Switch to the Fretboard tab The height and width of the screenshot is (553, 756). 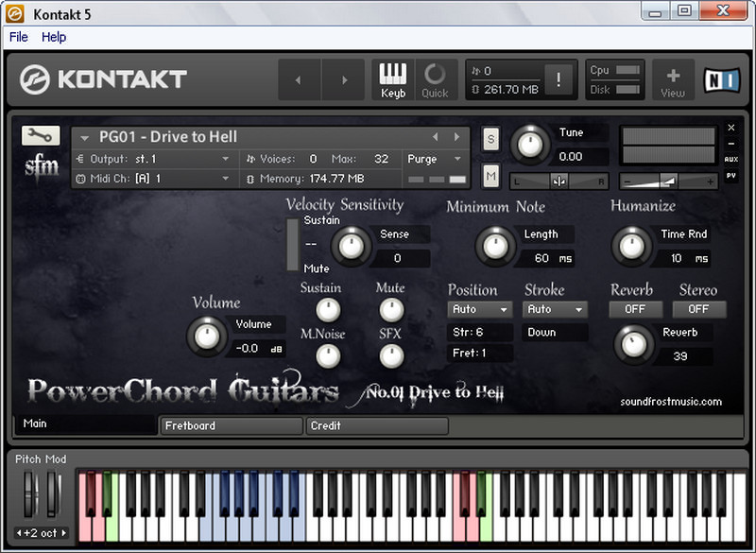click(231, 426)
